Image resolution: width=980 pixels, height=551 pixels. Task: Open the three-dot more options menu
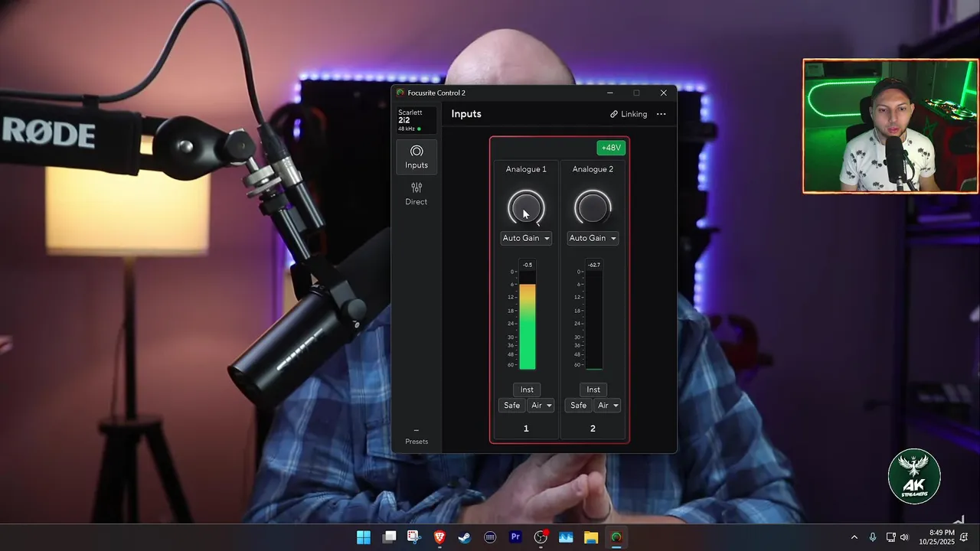tap(661, 114)
